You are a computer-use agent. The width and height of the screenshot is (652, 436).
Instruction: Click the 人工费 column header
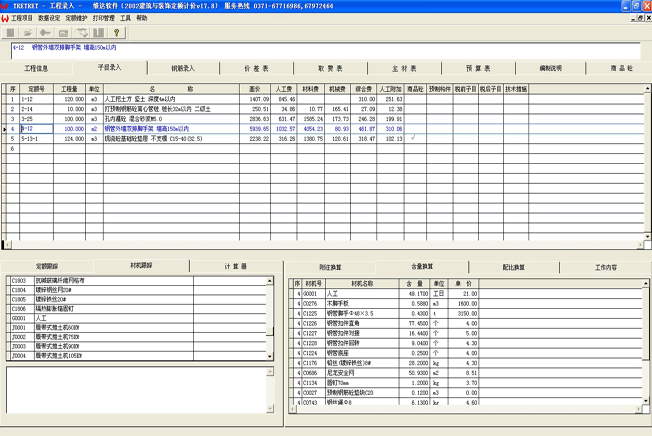284,89
